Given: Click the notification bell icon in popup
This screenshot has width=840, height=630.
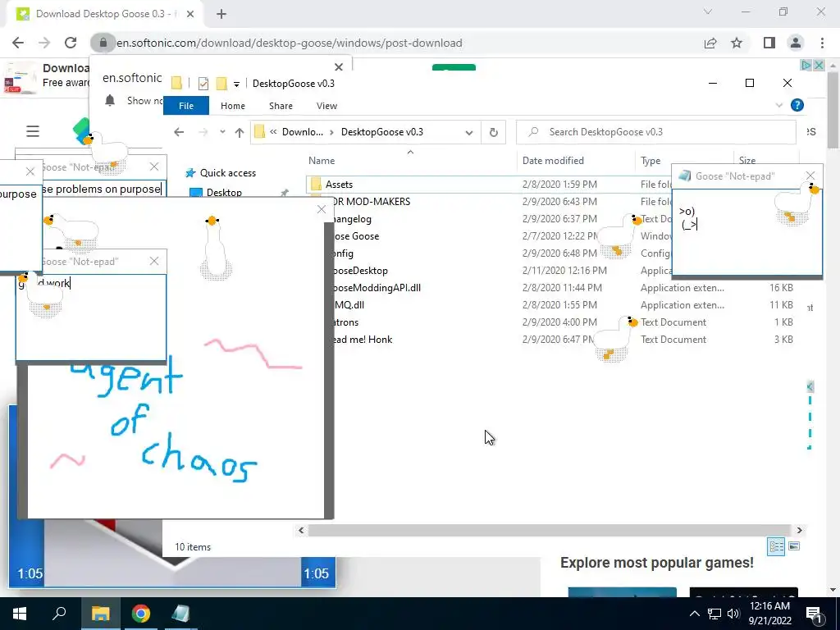Looking at the screenshot, I should tap(110, 100).
